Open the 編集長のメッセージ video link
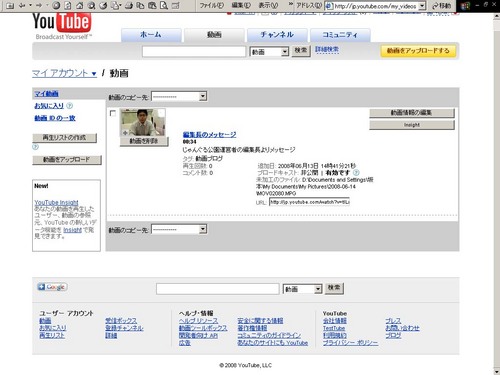This screenshot has height=375, width=500. 209,134
